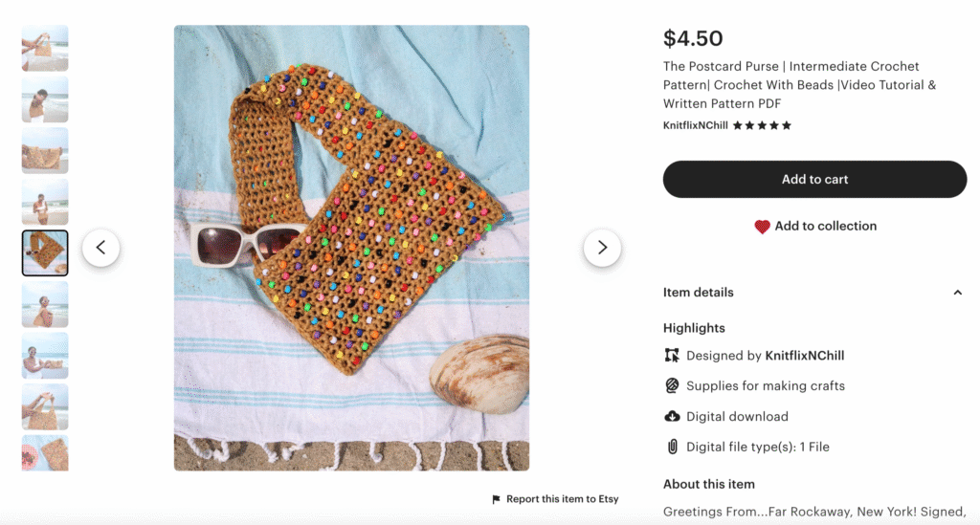Click the Designed by highlight icon
The width and height of the screenshot is (980, 525).
[x=671, y=356]
